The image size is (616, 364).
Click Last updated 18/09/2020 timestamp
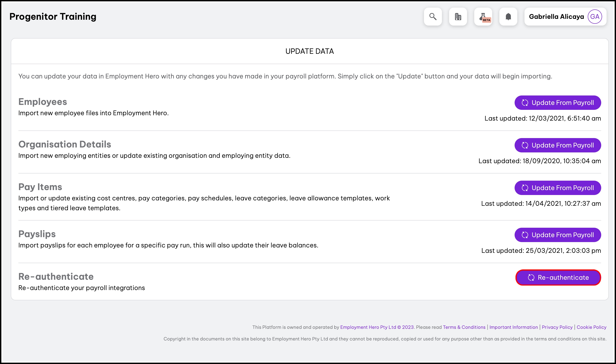[x=540, y=161]
